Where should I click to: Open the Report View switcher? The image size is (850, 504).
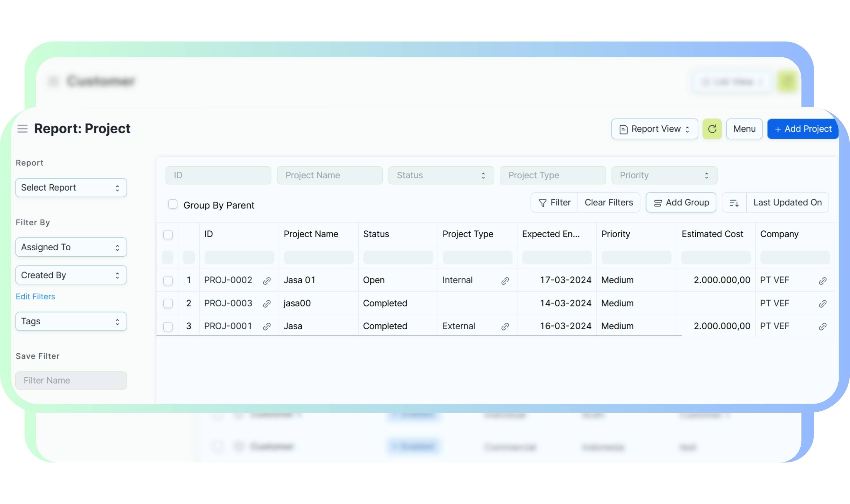pyautogui.click(x=654, y=129)
